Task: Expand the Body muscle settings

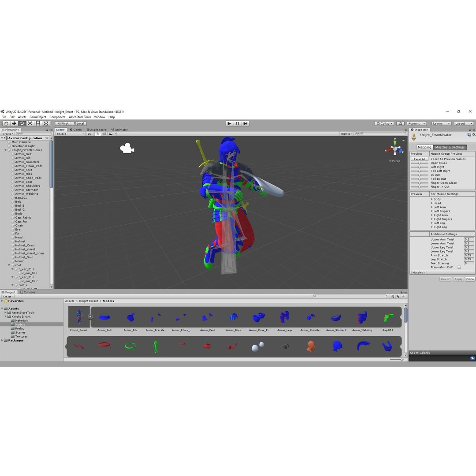Action: (x=431, y=199)
